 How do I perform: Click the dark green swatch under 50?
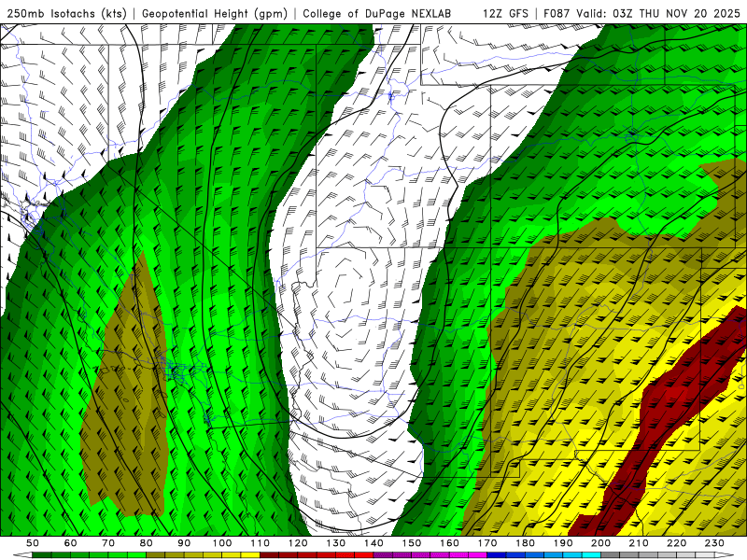click(41, 555)
